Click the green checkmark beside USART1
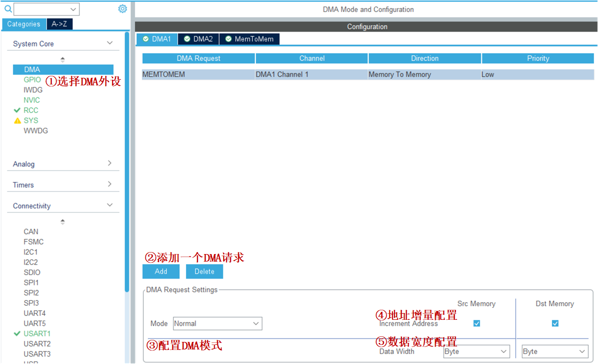This screenshot has height=364, width=598. [18, 333]
